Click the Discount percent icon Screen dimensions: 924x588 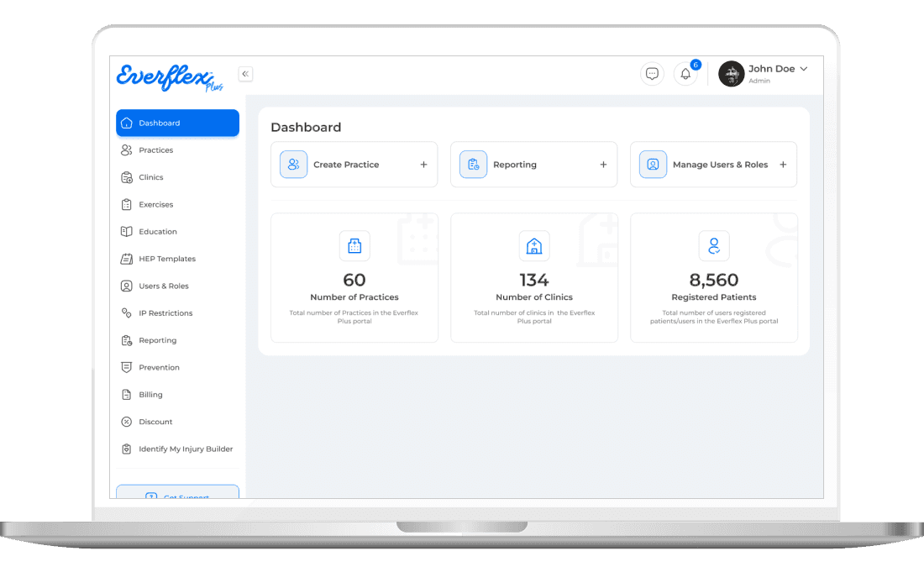[126, 422]
